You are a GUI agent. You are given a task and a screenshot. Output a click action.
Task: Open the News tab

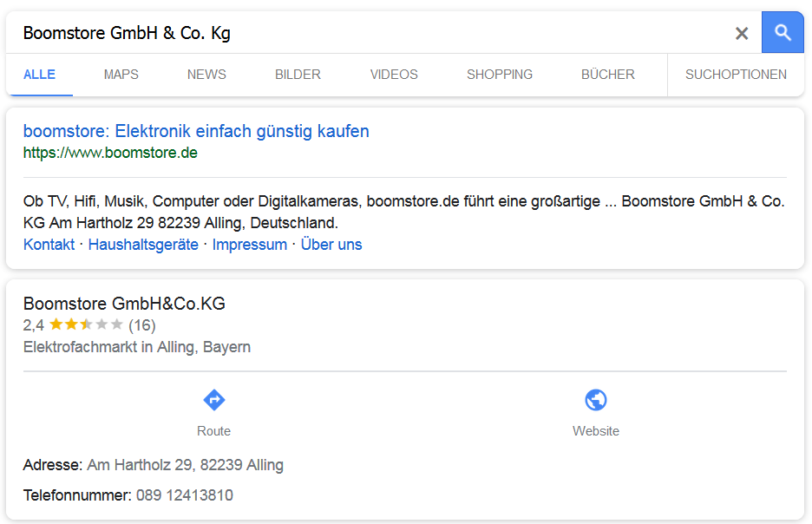pos(206,75)
